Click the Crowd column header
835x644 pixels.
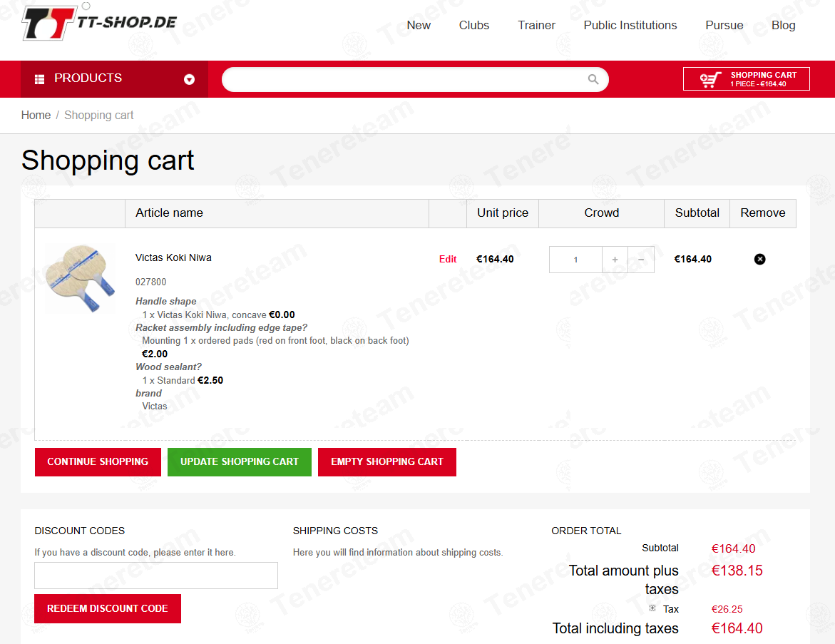click(602, 213)
